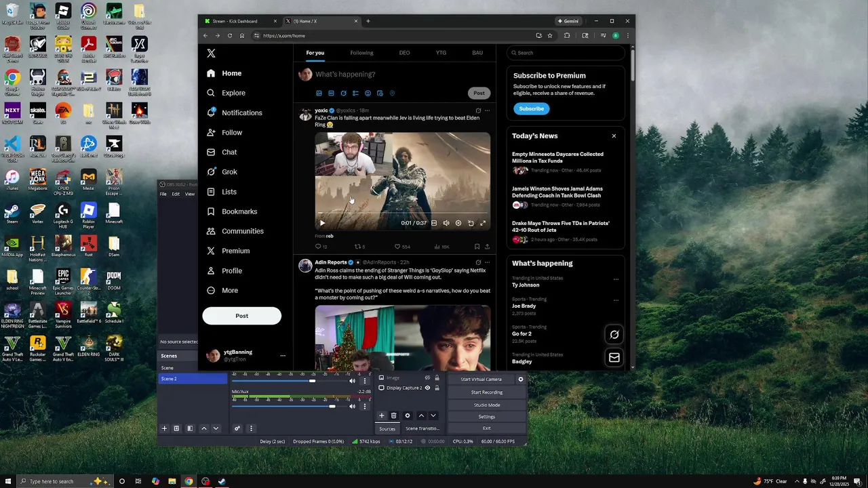This screenshot has height=488, width=868.
Task: Toggle lock on Image source
Action: point(437,378)
